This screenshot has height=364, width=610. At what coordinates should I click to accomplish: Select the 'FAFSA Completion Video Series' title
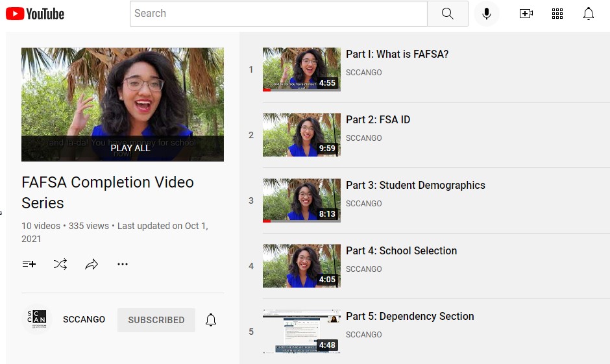pyautogui.click(x=108, y=193)
